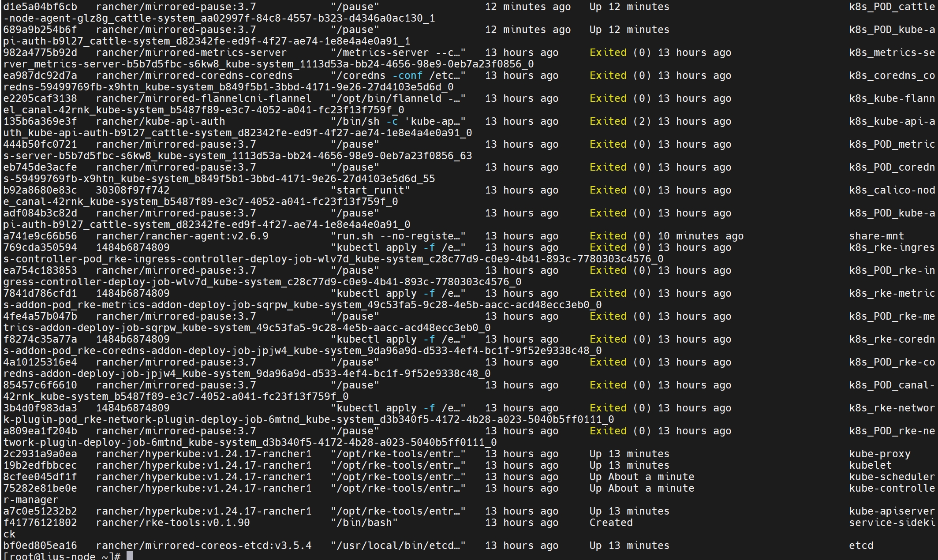938x560 pixels.
Task: Click the kubelet container name
Action: pyautogui.click(x=871, y=466)
